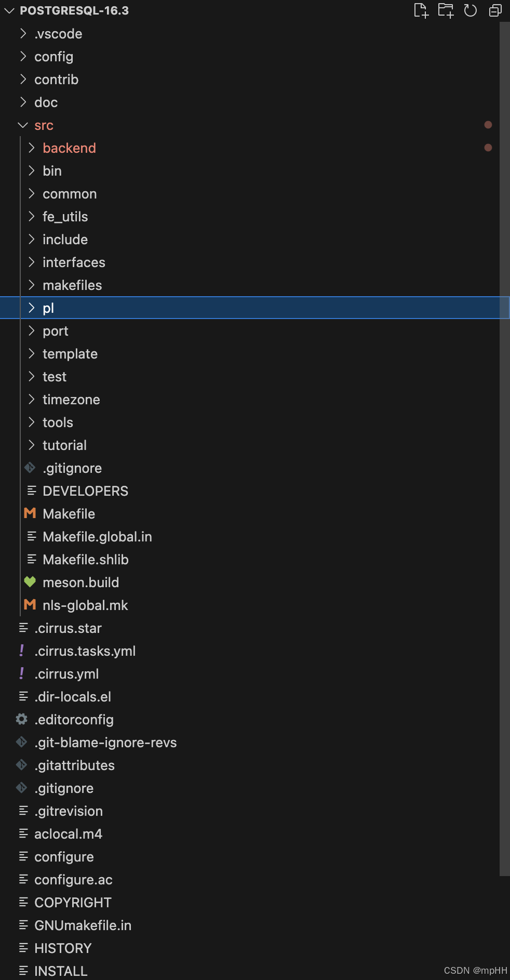The width and height of the screenshot is (510, 980).
Task: Expand the .vscode folder
Action: (23, 33)
